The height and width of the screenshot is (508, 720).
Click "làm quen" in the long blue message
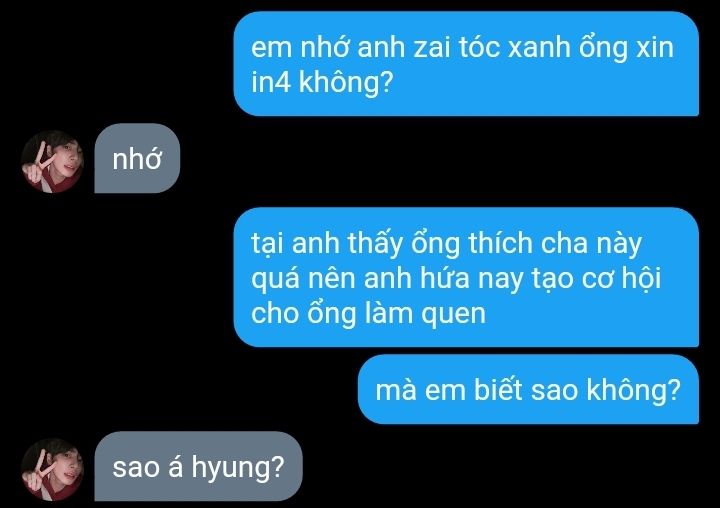(425, 314)
